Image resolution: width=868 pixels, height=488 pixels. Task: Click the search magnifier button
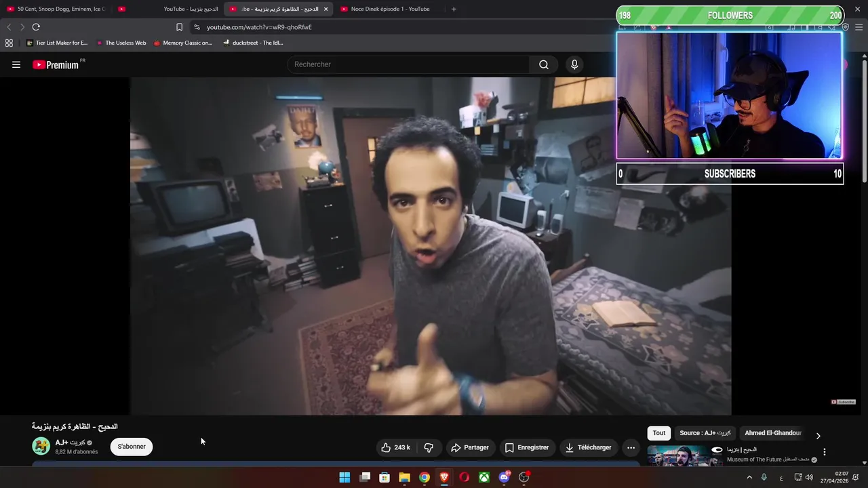pos(544,64)
